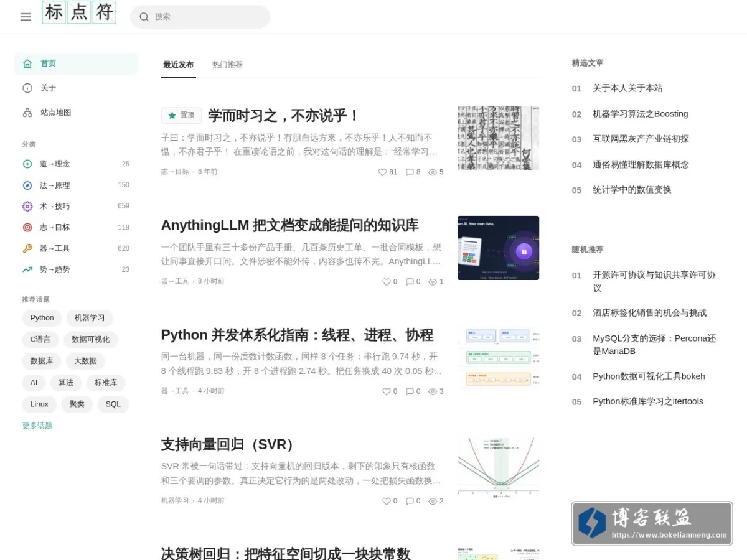Select the 标准库 topic tag
747x560 pixels.
(x=106, y=383)
